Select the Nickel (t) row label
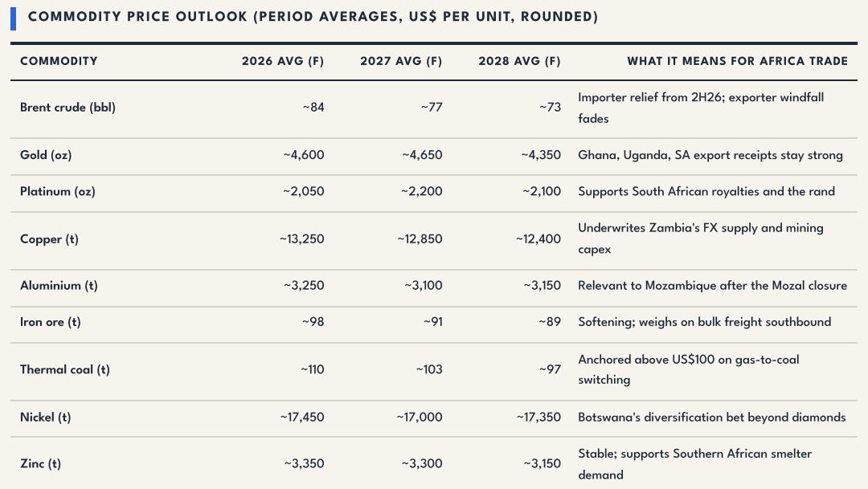 (45, 417)
